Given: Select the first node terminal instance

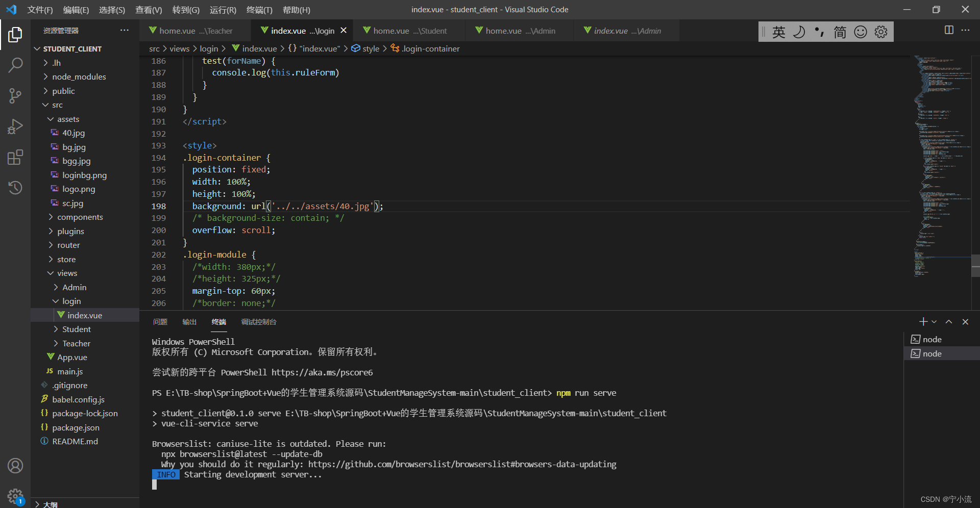Looking at the screenshot, I should coord(942,339).
